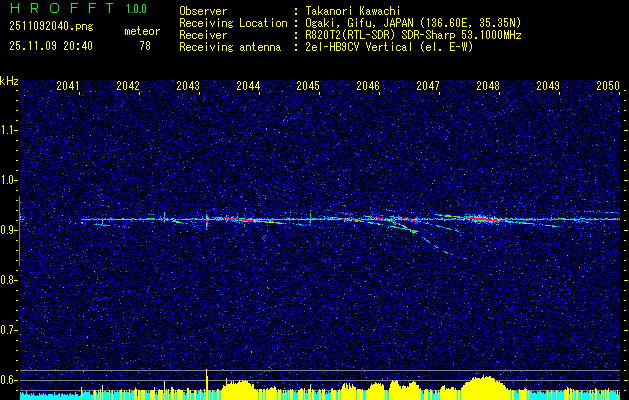Click the 2046 time axis marker
Image resolution: width=629 pixels, height=400 pixels.
(368, 86)
